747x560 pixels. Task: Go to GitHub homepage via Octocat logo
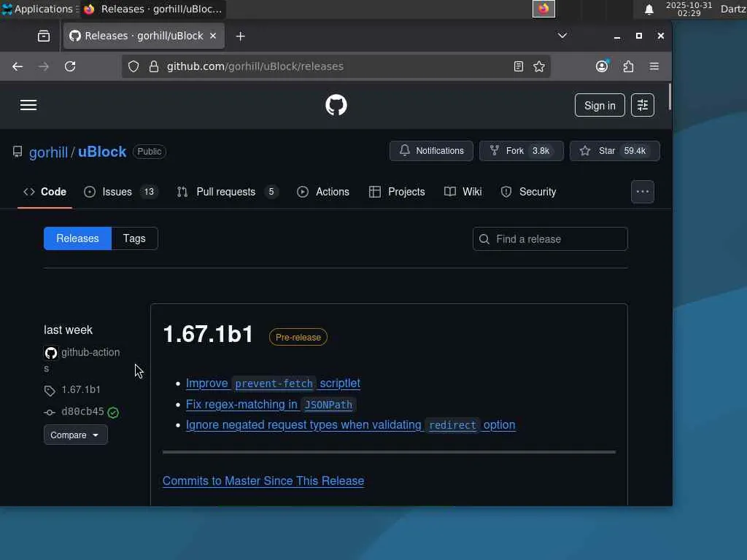(336, 105)
